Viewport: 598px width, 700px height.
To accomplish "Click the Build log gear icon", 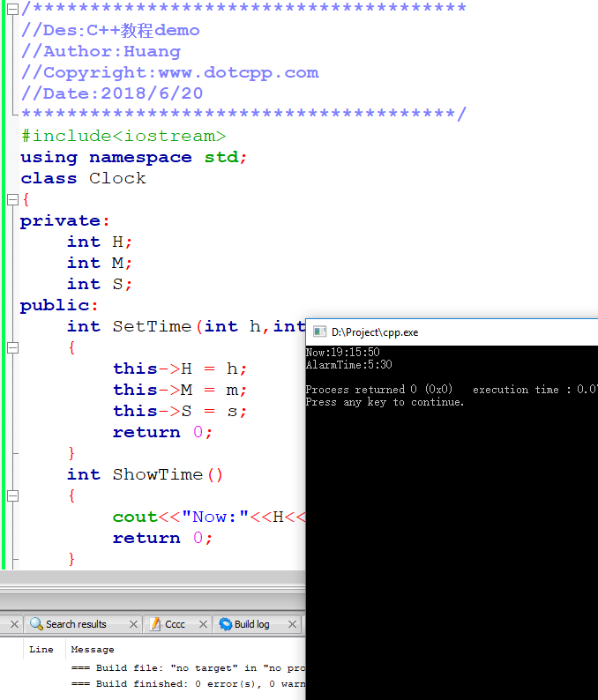I will coord(225,624).
